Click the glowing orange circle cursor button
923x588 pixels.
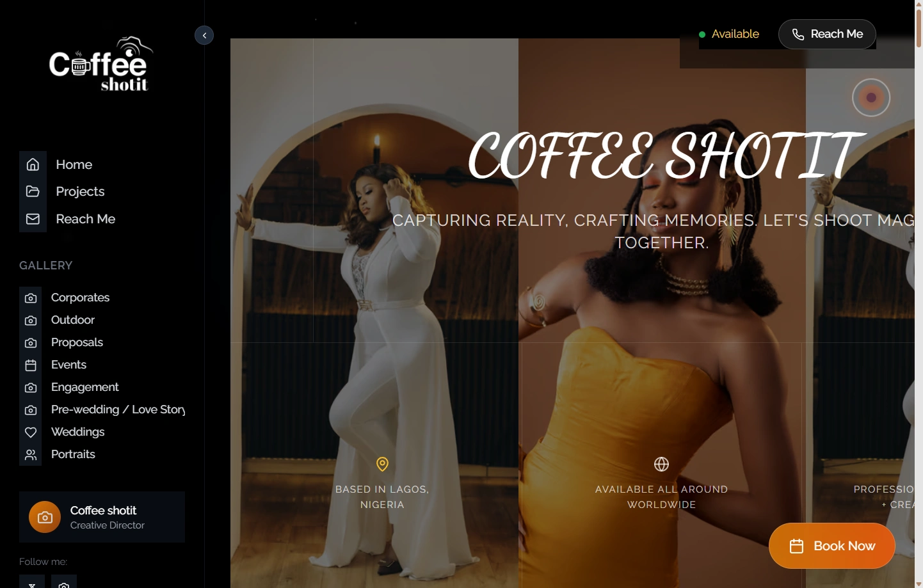871,98
